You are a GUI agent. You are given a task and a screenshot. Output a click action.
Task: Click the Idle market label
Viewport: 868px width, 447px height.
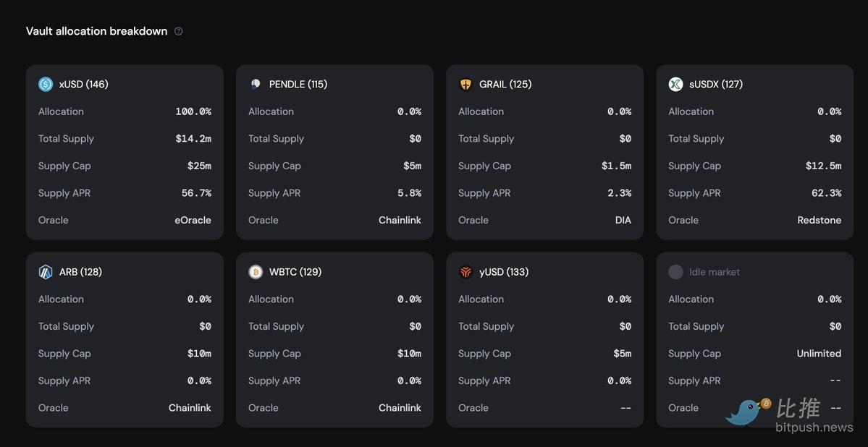[x=714, y=272]
